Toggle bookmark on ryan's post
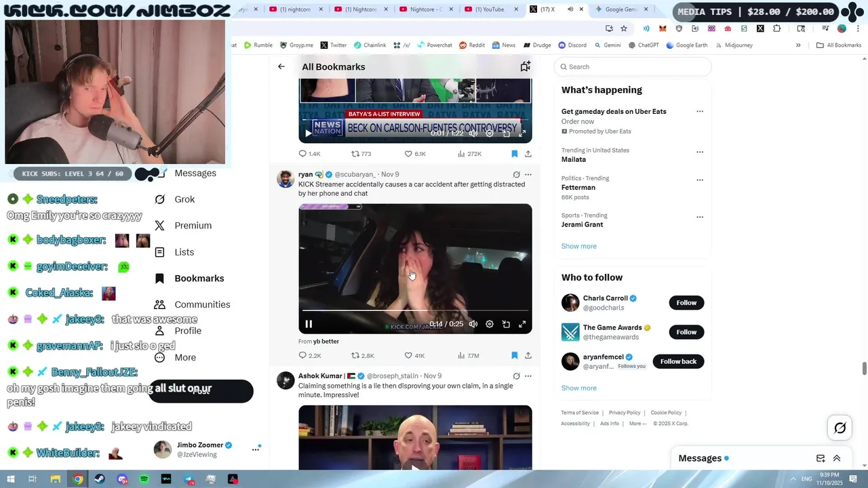 514,355
